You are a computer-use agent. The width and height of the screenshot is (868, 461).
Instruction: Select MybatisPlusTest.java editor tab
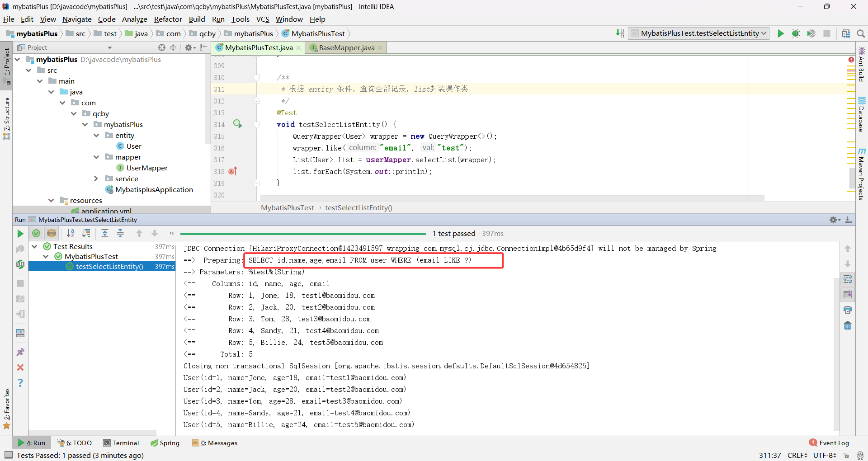(259, 47)
